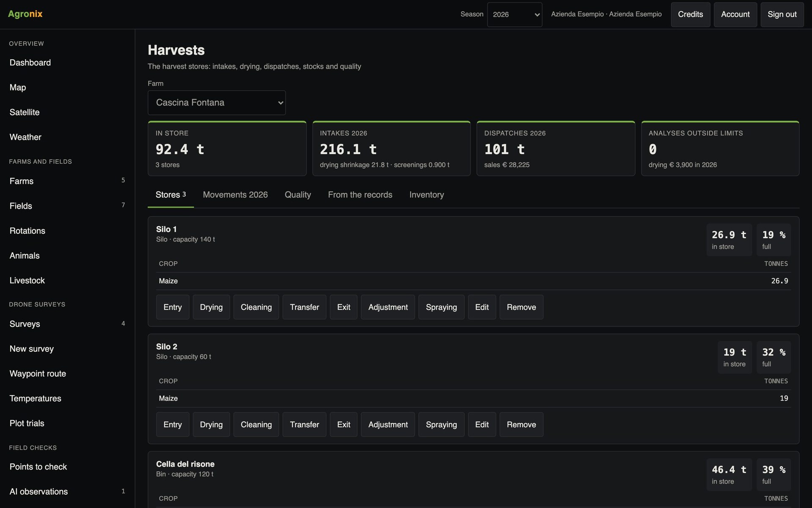Record an Adjustment for Silo 2
Viewport: 812px width, 508px height.
point(388,424)
